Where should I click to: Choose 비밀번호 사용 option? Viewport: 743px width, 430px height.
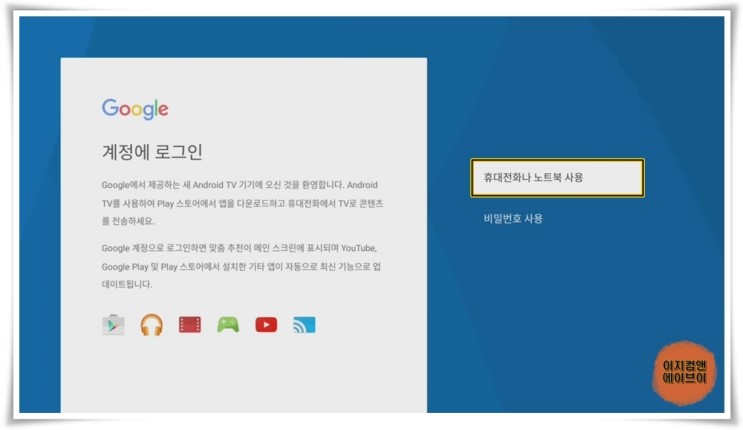point(513,219)
